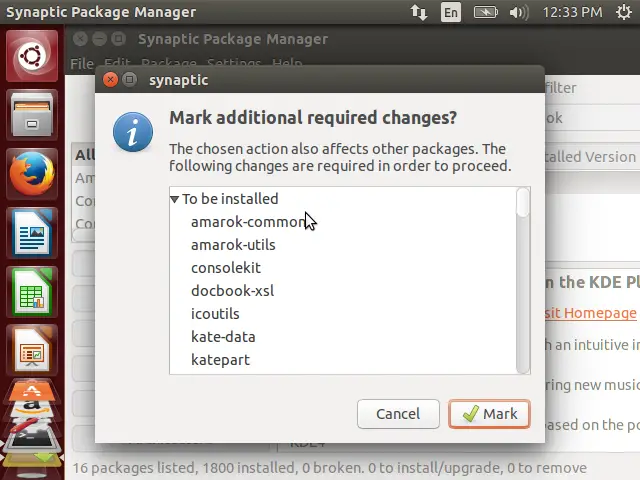Image resolution: width=640 pixels, height=480 pixels.
Task: Open the volume sound indicator
Action: 519,12
